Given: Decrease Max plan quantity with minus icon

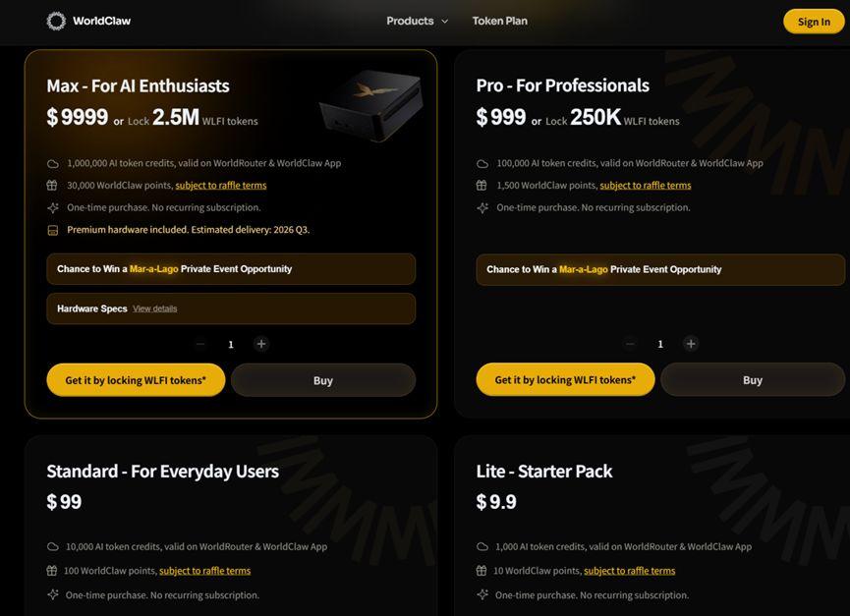Looking at the screenshot, I should pos(200,344).
